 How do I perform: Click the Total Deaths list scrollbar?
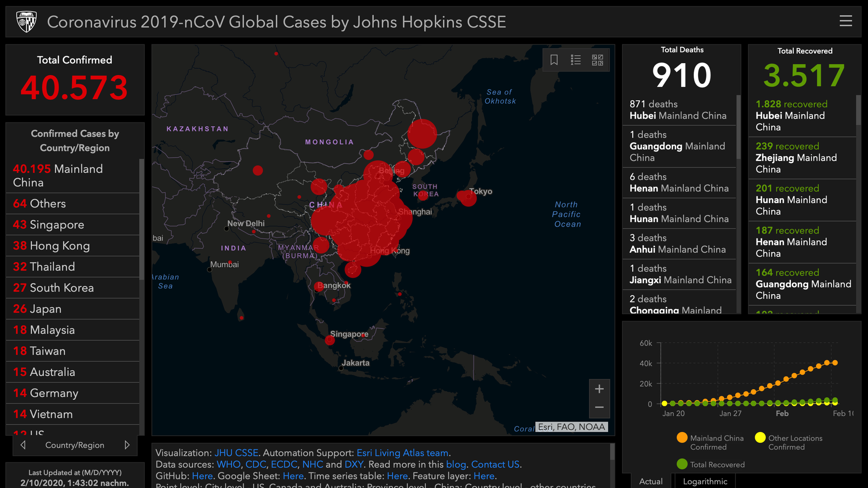coord(738,127)
